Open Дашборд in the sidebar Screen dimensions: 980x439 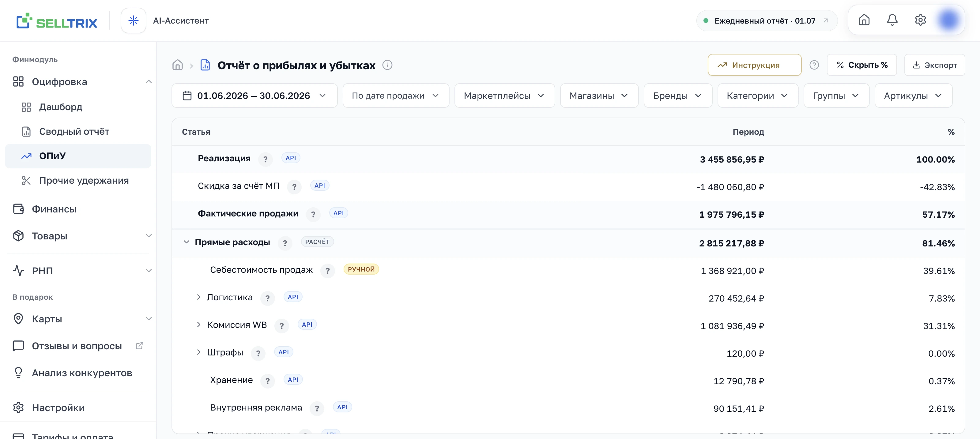78,107
